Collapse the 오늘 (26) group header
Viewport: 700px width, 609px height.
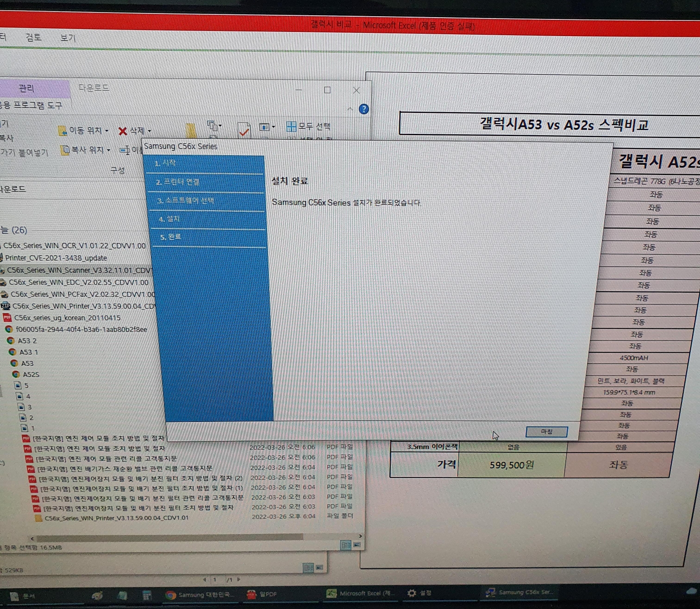click(x=14, y=230)
